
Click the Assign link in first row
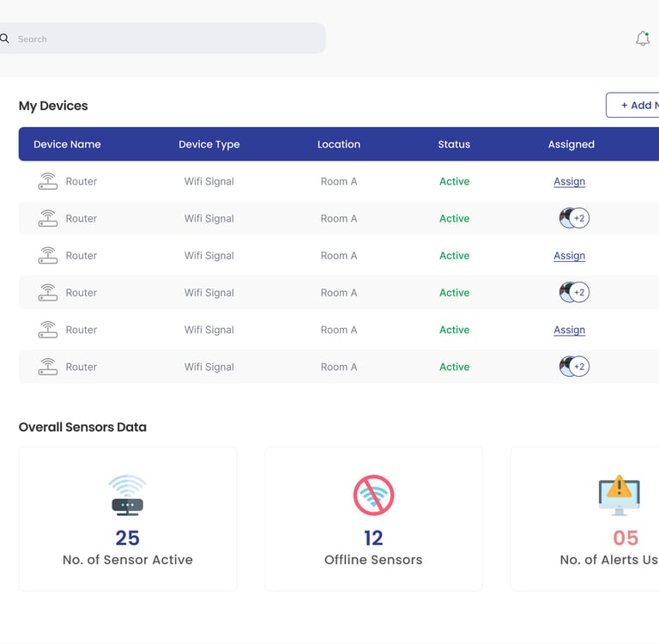[x=569, y=181]
